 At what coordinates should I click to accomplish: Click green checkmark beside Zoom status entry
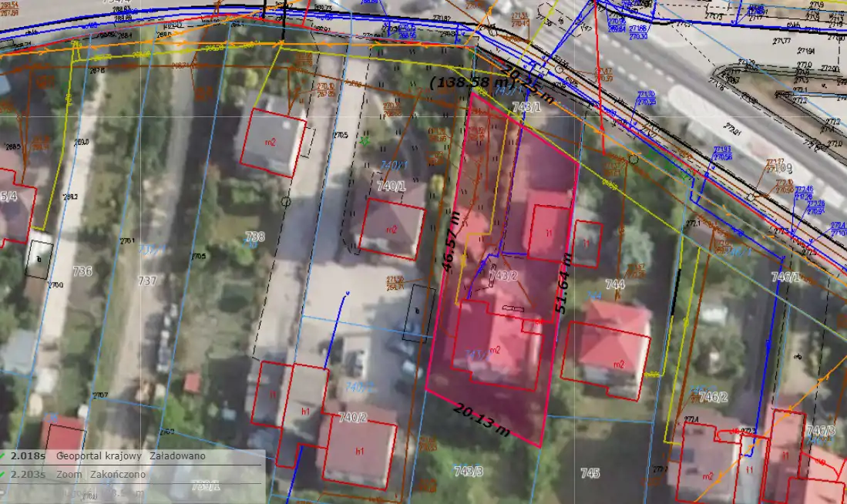click(x=4, y=475)
